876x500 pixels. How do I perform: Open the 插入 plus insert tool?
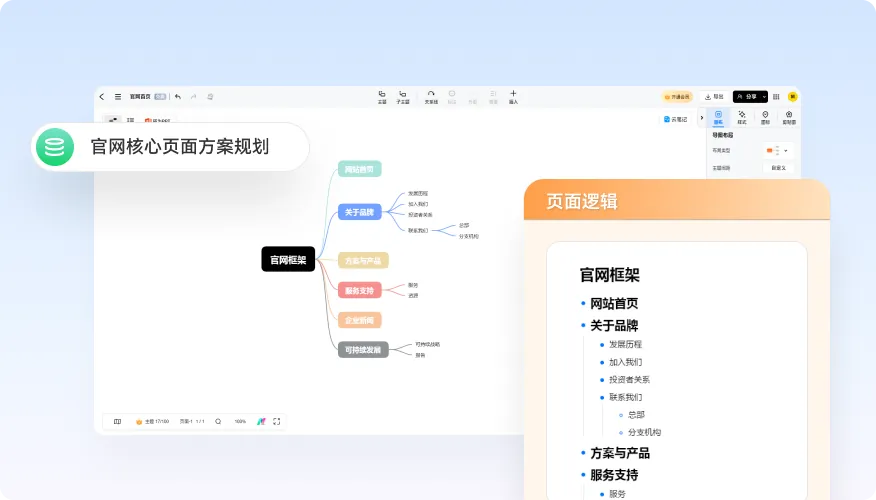(x=513, y=97)
